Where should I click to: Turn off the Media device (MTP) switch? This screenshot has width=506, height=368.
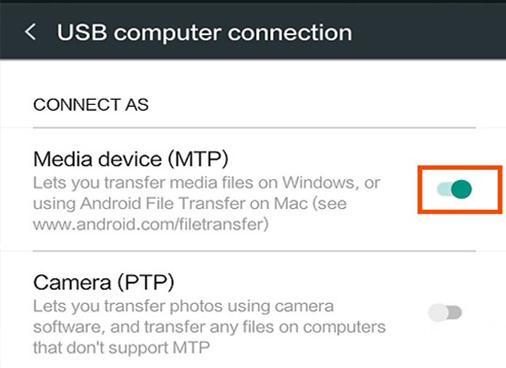(454, 189)
